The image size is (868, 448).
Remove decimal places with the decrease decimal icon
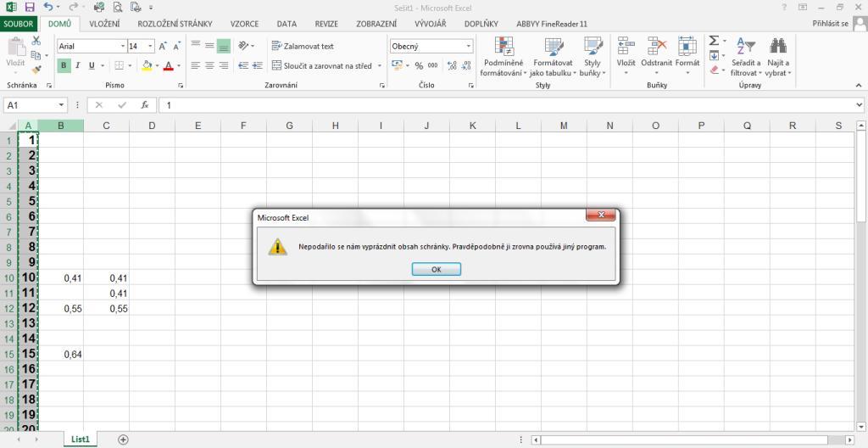click(x=466, y=65)
